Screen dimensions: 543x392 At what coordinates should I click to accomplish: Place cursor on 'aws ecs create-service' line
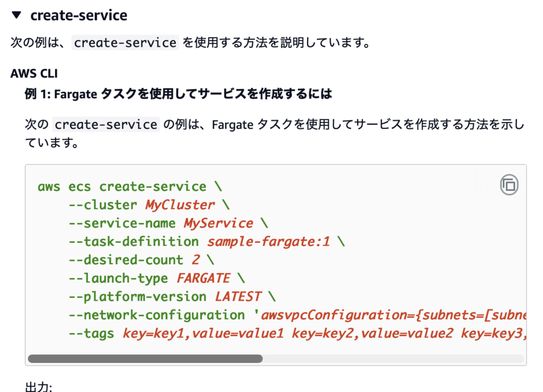point(122,187)
